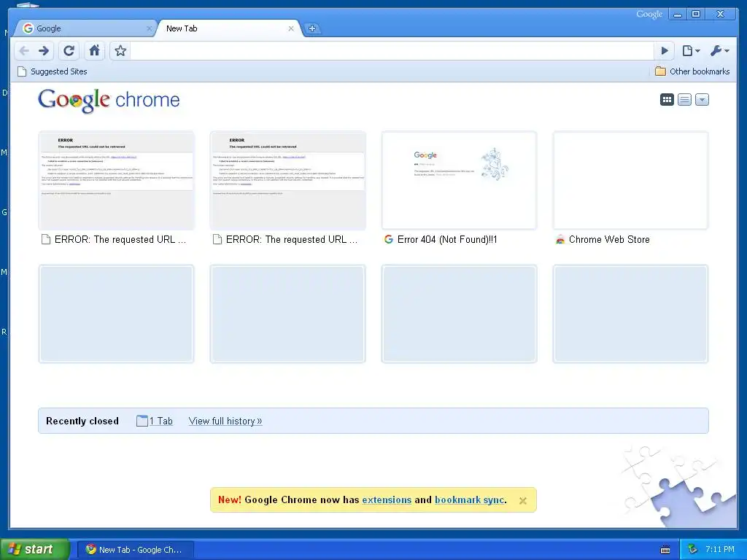Viewport: 747px width, 560px height.
Task: Close the Google tab
Action: pos(149,28)
